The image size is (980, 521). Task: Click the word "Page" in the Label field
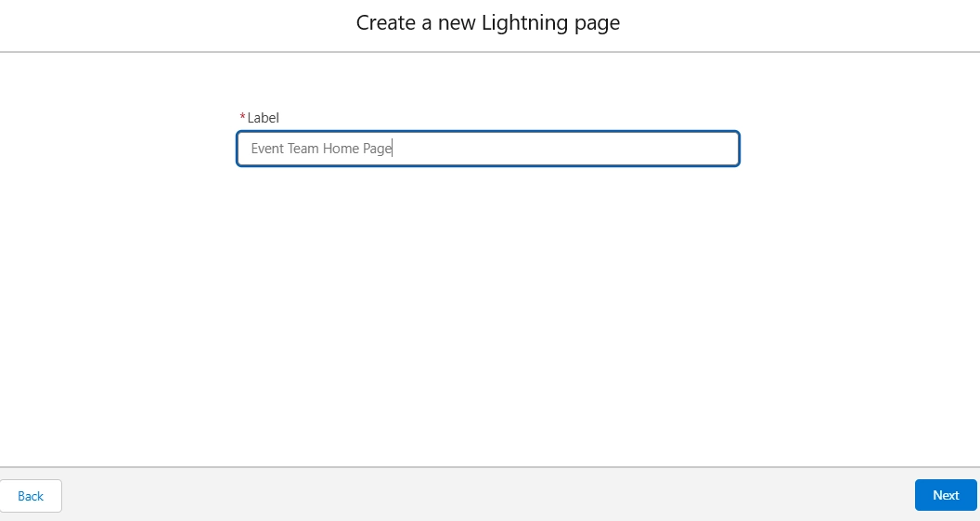click(x=378, y=149)
